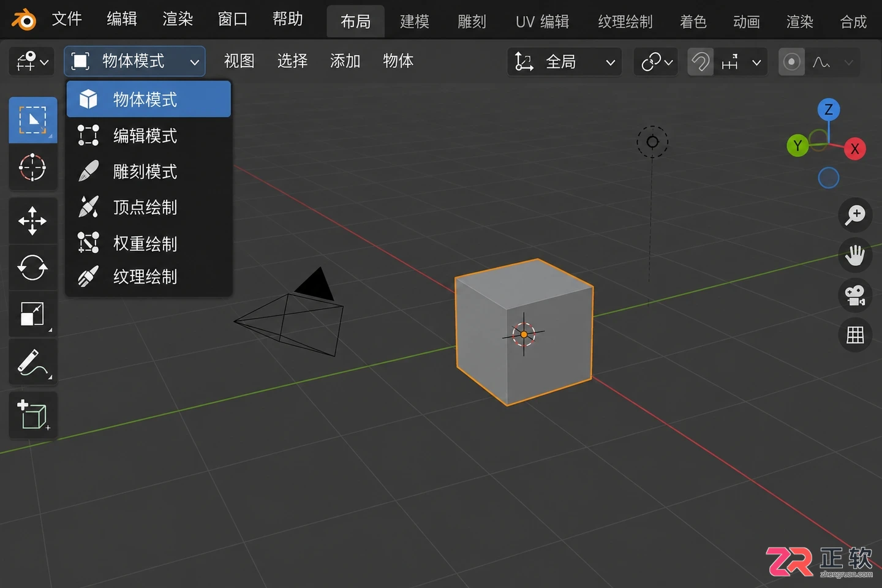Select the box select tool

pos(33,120)
